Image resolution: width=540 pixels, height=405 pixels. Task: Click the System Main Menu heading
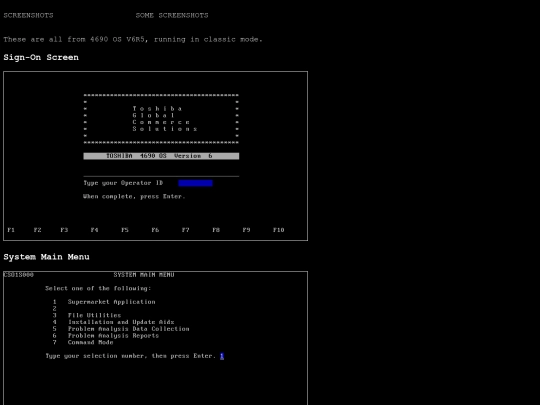[46, 257]
